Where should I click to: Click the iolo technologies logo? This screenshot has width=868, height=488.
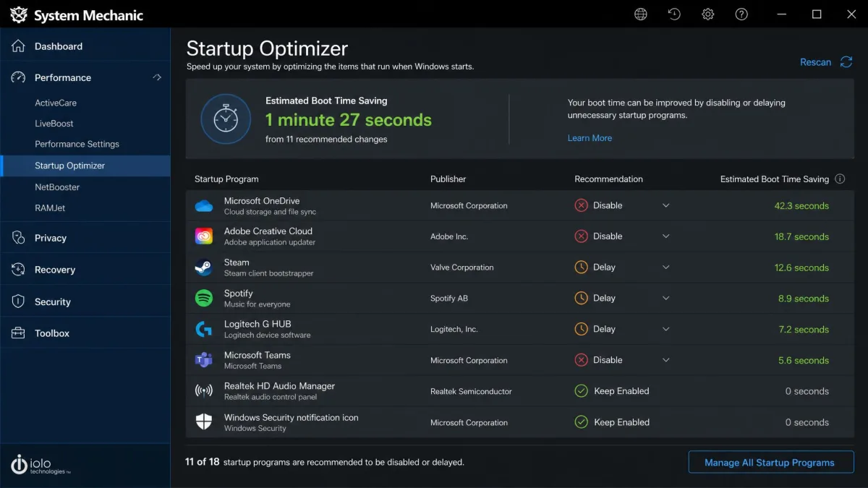tap(41, 464)
